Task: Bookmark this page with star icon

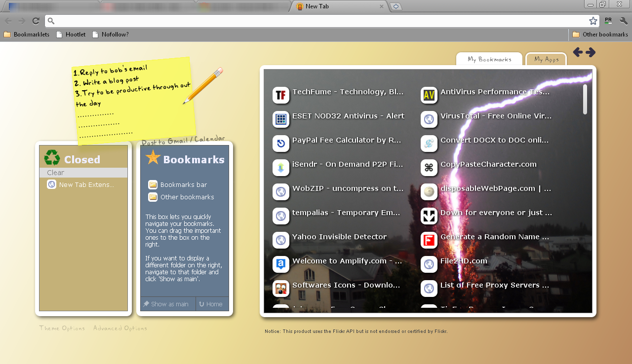Action: [x=593, y=21]
